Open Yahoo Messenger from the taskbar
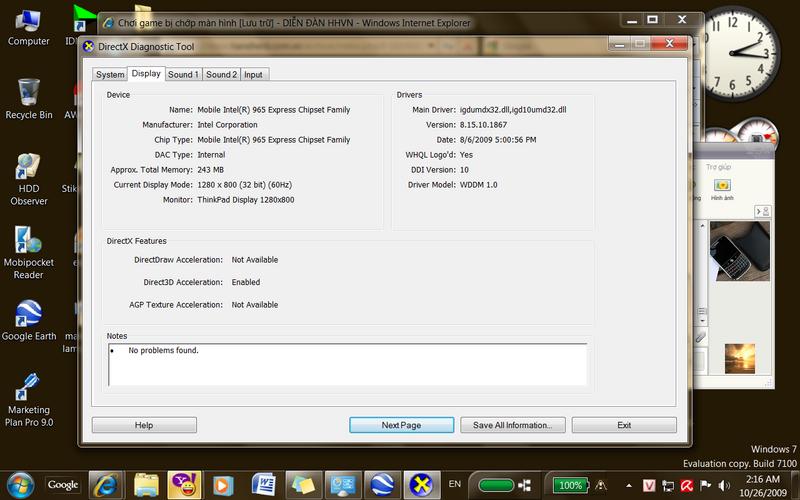The width and height of the screenshot is (800, 500). [x=182, y=484]
